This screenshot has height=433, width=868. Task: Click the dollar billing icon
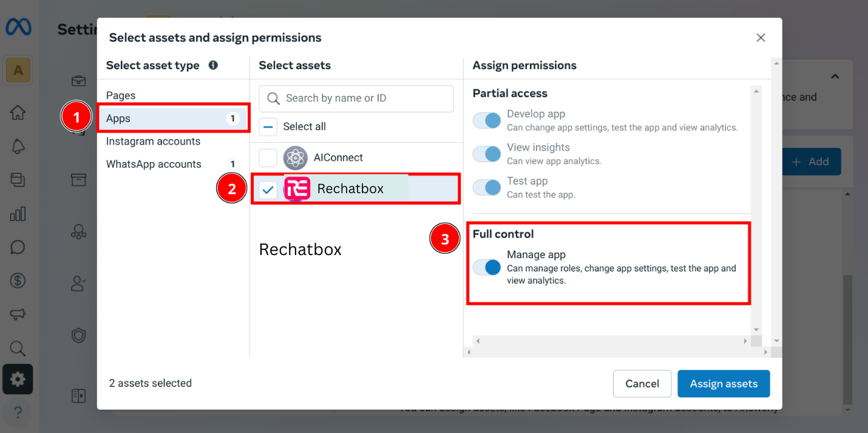[x=18, y=281]
